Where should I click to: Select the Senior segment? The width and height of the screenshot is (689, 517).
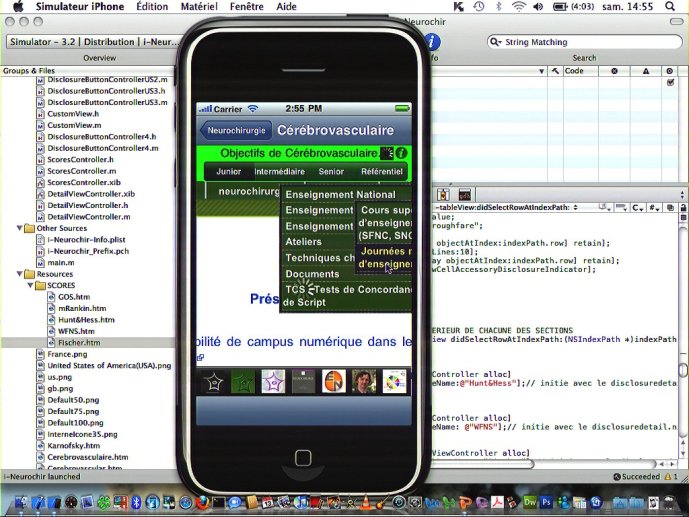coord(331,172)
